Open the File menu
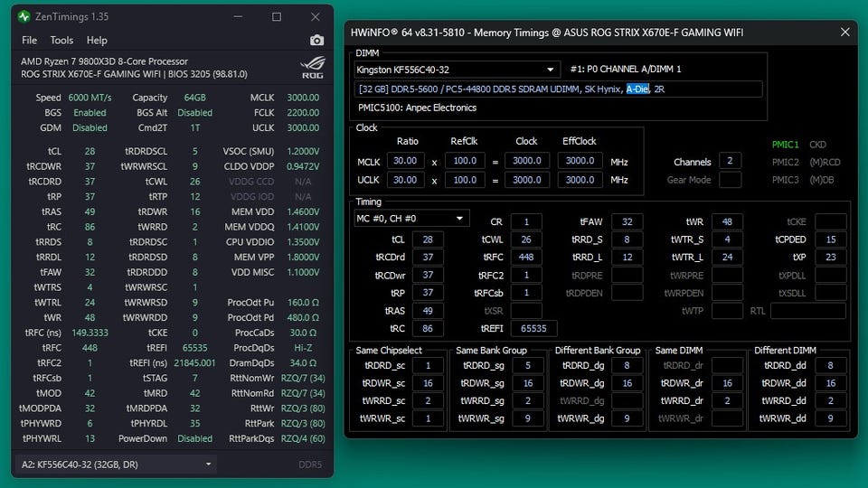 pyautogui.click(x=30, y=41)
